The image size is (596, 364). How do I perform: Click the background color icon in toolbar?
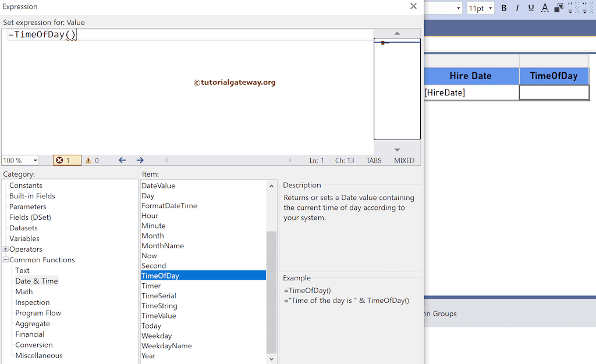558,8
